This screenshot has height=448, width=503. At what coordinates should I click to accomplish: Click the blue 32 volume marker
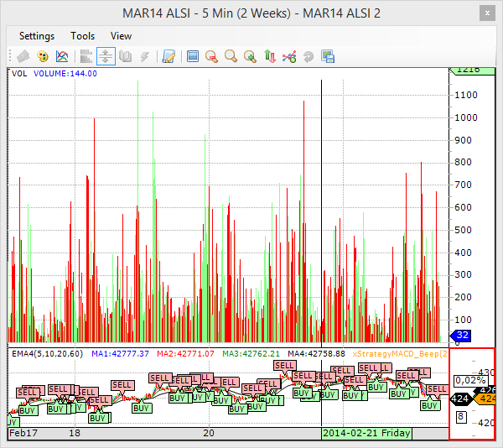point(463,336)
